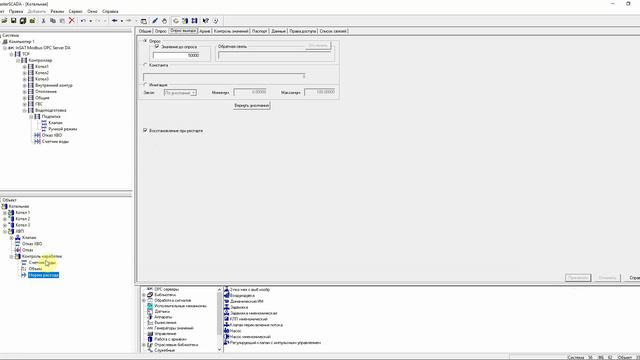Click the Динамический ИМ element icon
Screen dimensions: 640x360
[x=227, y=301]
